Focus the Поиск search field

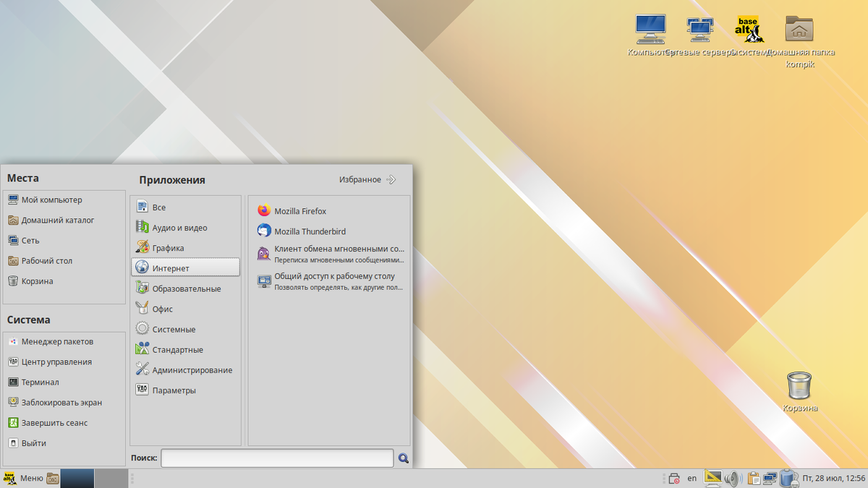point(277,458)
